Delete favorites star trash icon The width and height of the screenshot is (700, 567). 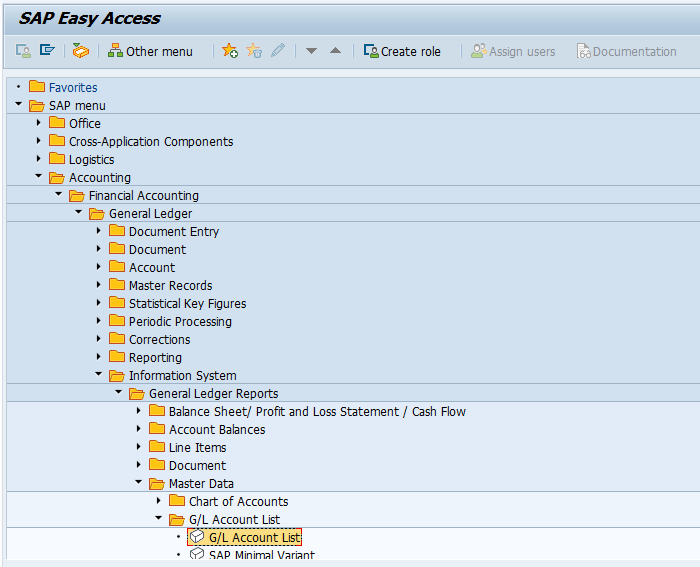(x=254, y=50)
